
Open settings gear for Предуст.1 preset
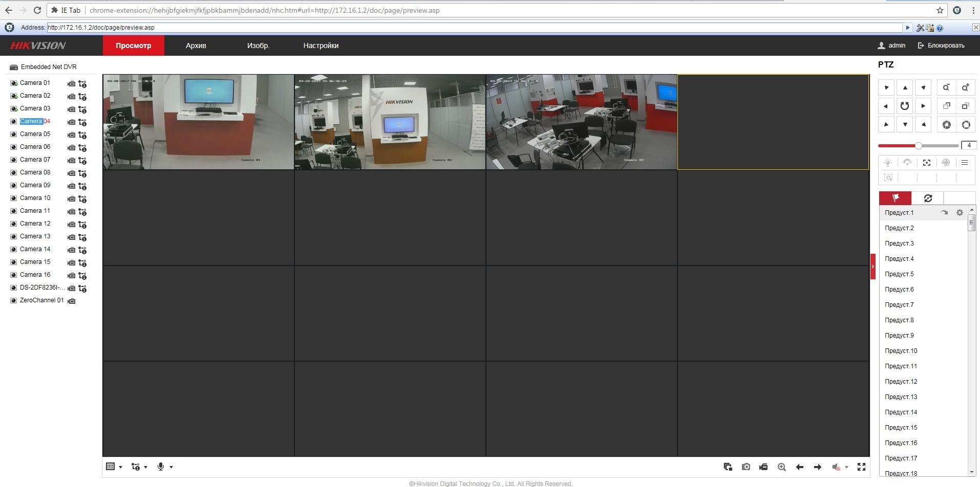point(960,213)
